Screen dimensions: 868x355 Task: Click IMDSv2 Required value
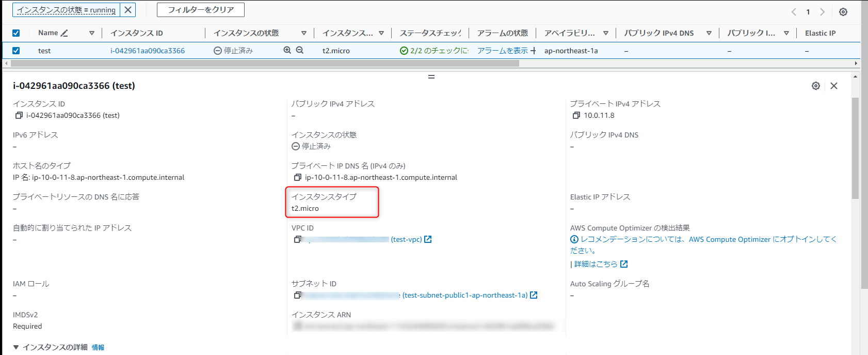(x=27, y=326)
